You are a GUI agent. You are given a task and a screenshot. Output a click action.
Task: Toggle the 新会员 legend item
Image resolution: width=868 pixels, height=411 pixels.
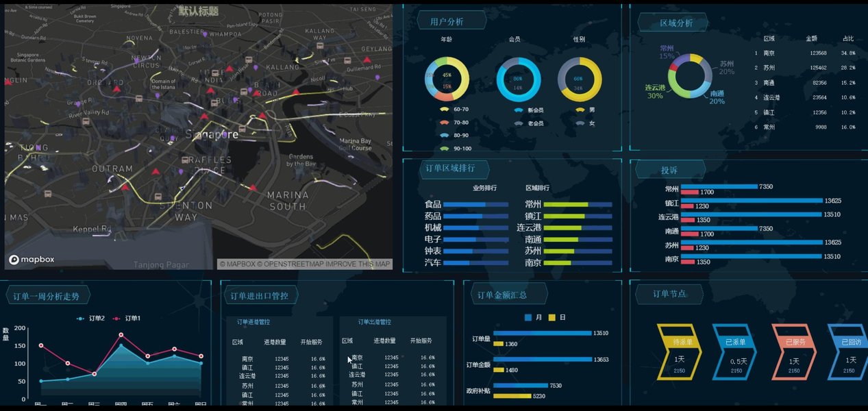(x=529, y=110)
